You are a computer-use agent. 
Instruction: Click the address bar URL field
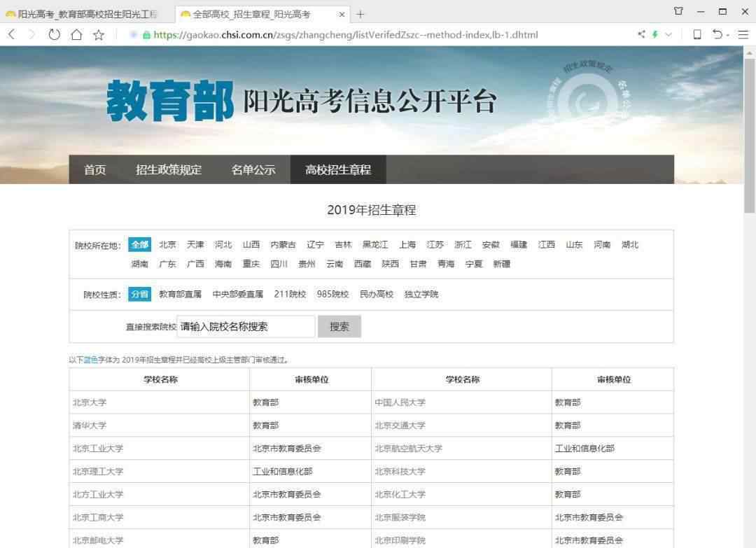(x=345, y=35)
